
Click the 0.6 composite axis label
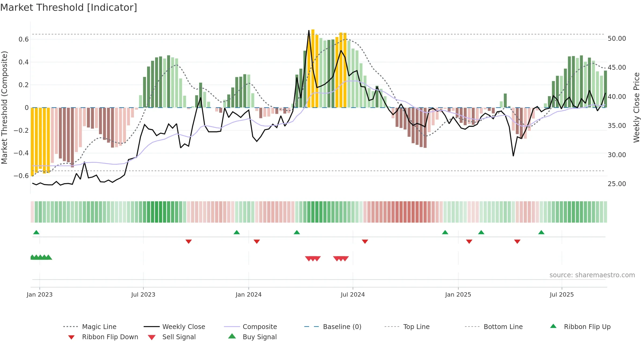[24, 39]
